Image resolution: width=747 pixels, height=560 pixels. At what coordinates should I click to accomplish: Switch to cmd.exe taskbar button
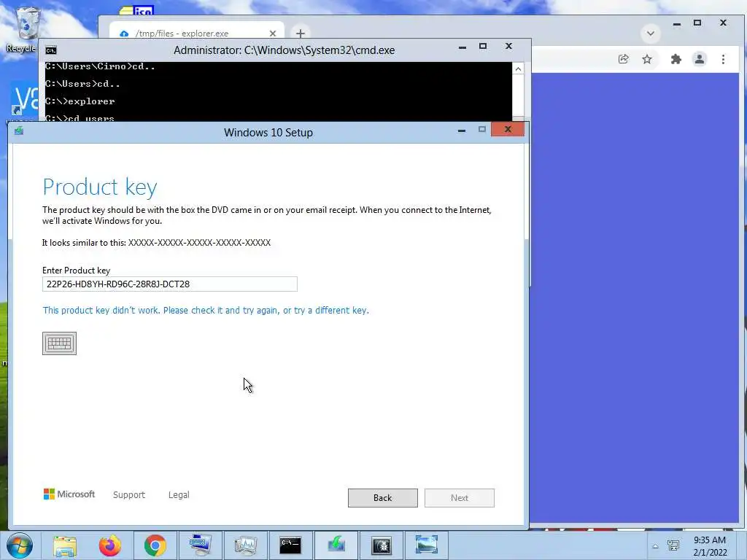pyautogui.click(x=290, y=545)
